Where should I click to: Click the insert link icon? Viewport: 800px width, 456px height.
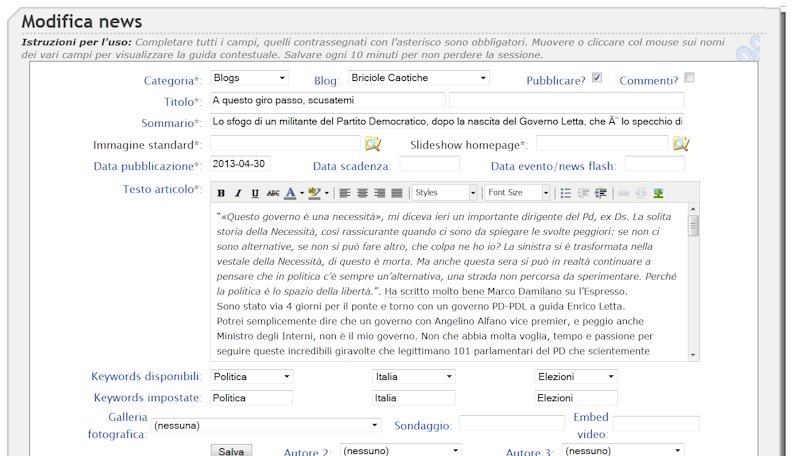click(x=623, y=193)
